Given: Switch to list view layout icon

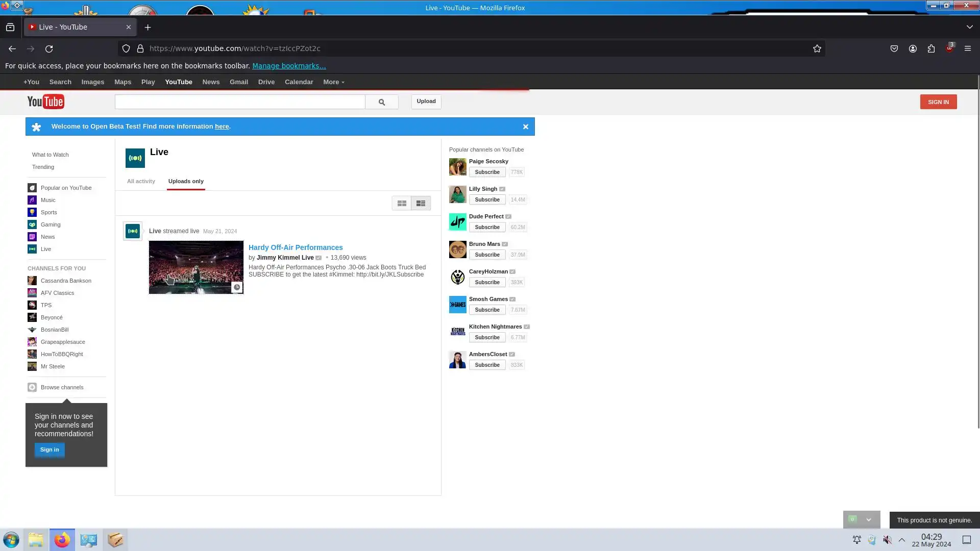Looking at the screenshot, I should point(421,203).
